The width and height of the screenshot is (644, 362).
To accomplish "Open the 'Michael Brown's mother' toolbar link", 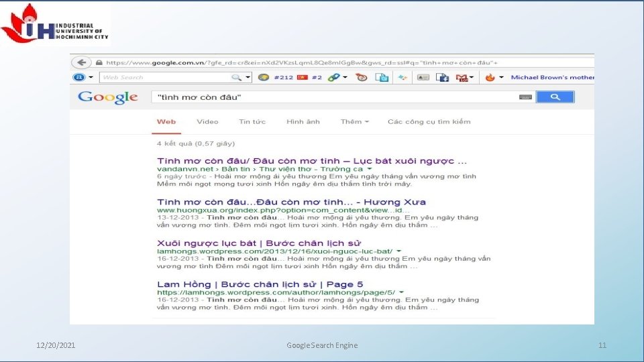I will coord(552,77).
